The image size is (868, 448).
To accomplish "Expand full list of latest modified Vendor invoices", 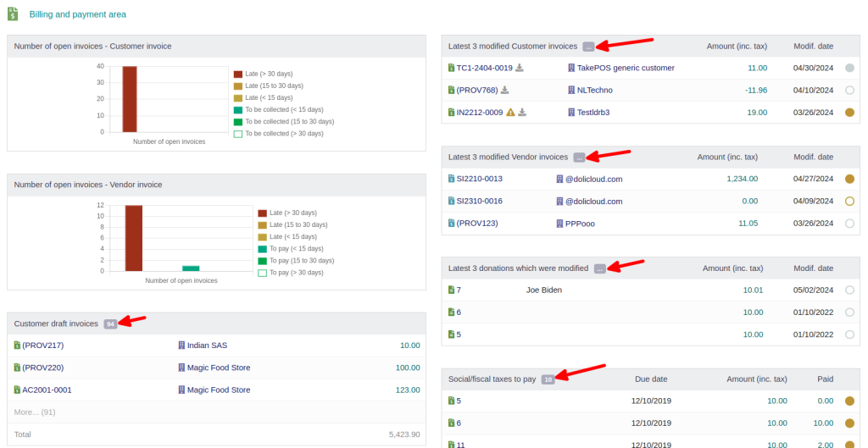I will click(x=579, y=158).
